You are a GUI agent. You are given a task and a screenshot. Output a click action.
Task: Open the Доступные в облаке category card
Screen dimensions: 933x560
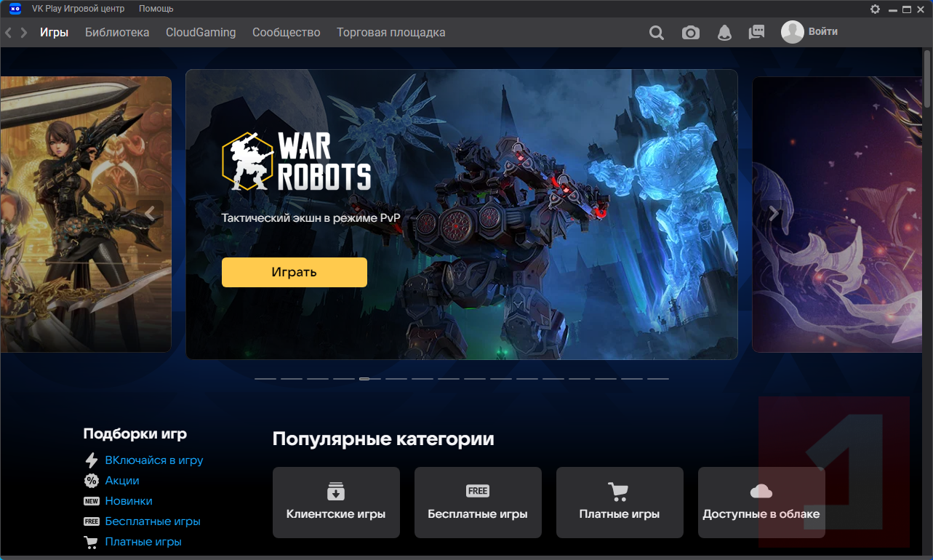pos(761,503)
